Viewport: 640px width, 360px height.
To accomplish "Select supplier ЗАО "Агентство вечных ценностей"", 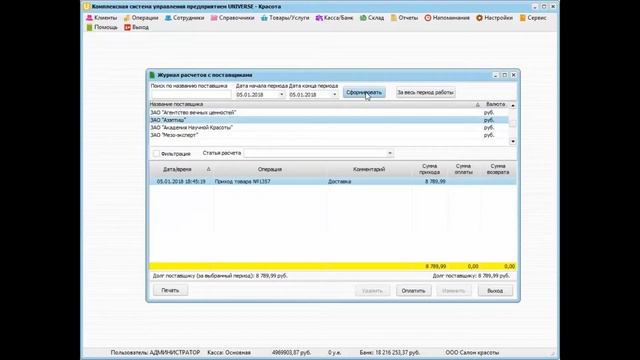I will click(329, 112).
